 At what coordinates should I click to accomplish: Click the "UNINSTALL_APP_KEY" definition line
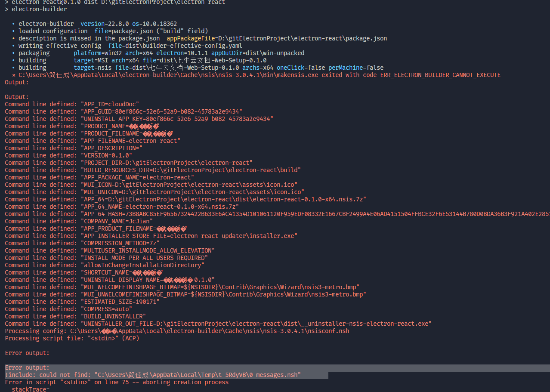coord(139,119)
